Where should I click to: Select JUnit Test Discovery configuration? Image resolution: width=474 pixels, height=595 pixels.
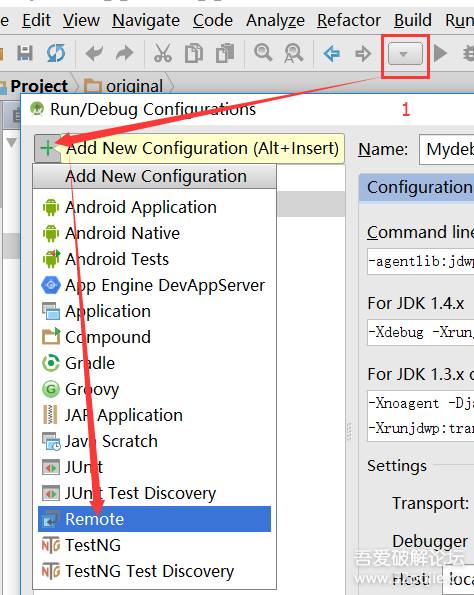tap(154, 493)
